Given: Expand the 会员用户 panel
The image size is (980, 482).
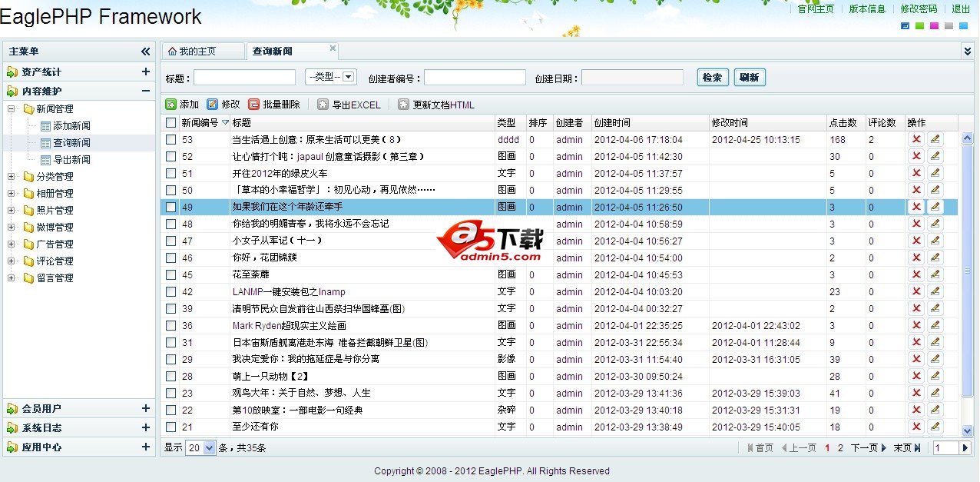Looking at the screenshot, I should 146,408.
